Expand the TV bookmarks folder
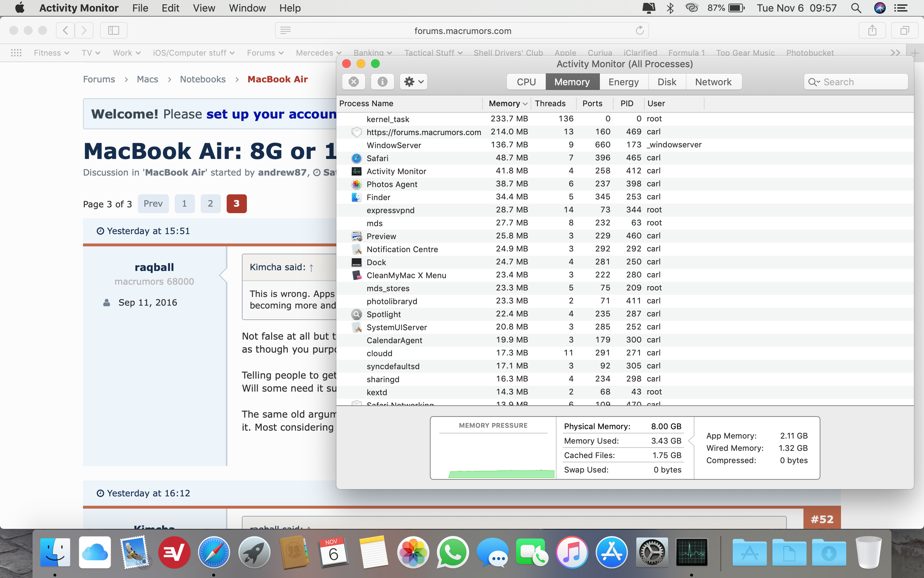 91,53
